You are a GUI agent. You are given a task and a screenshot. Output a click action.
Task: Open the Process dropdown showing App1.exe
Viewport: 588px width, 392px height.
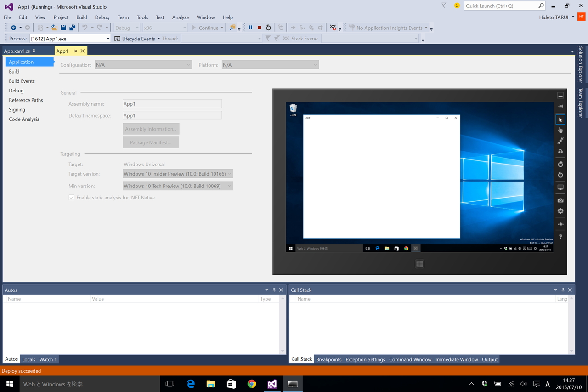[x=107, y=39]
